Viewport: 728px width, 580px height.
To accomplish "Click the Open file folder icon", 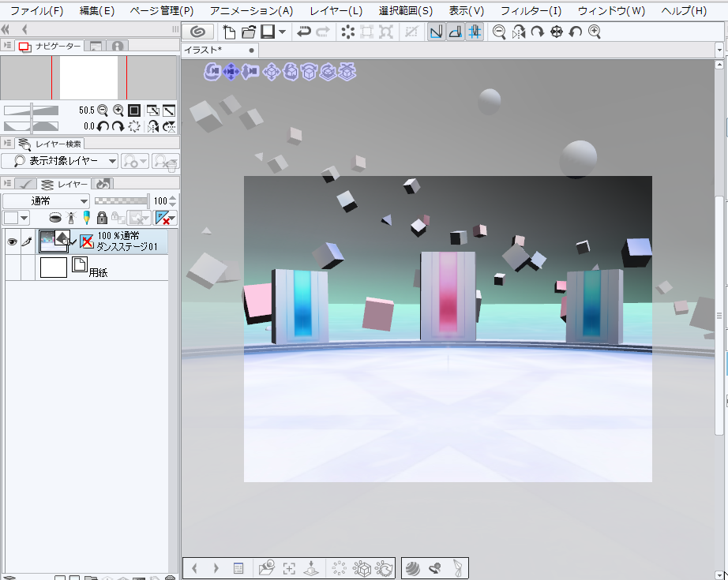I will click(248, 32).
